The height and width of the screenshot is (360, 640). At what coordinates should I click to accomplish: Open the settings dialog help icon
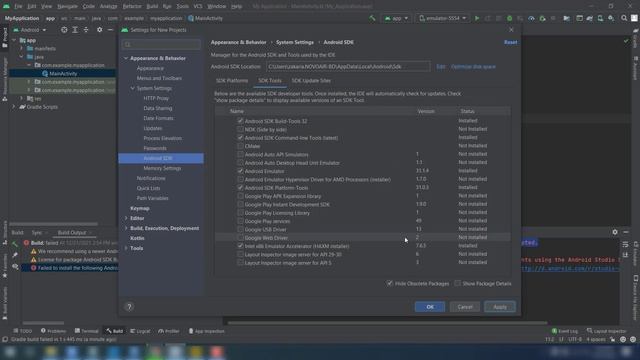click(129, 307)
